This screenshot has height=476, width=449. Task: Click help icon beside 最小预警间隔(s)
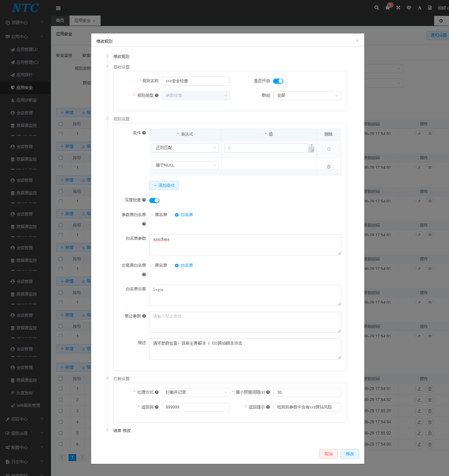coord(268,392)
